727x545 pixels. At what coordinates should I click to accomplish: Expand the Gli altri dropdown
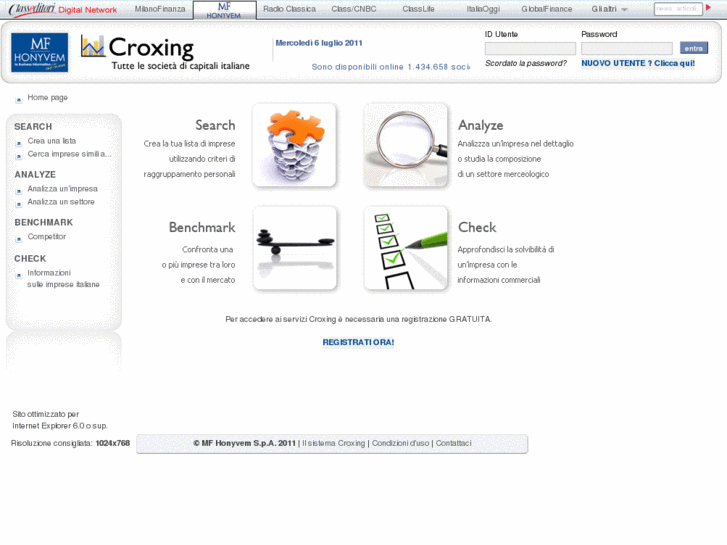[609, 9]
